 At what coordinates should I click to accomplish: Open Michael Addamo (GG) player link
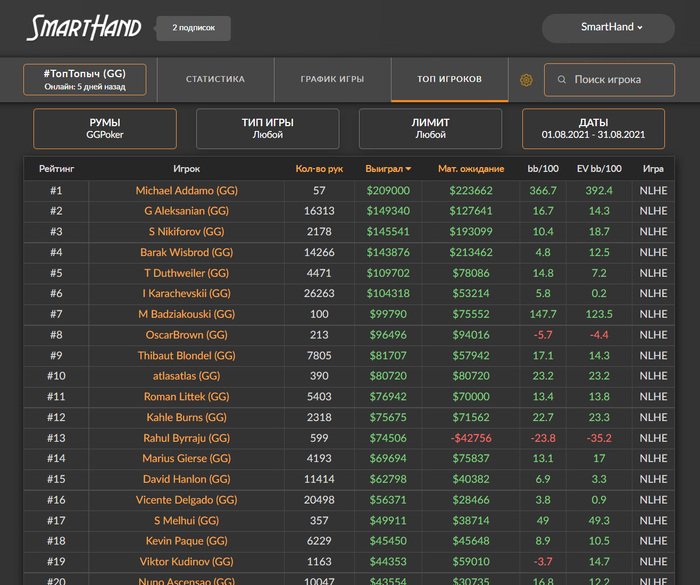(x=186, y=190)
